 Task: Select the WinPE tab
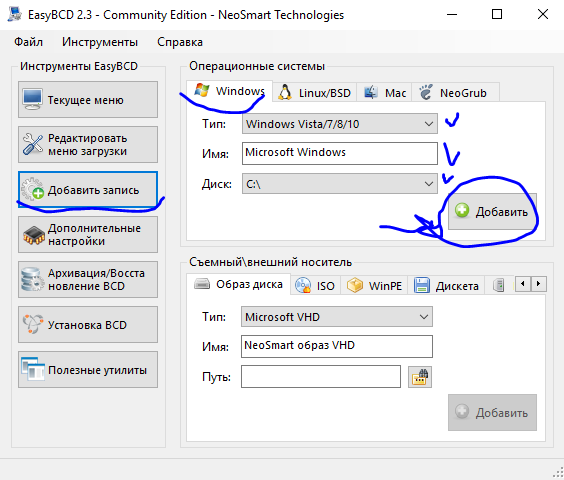(374, 286)
